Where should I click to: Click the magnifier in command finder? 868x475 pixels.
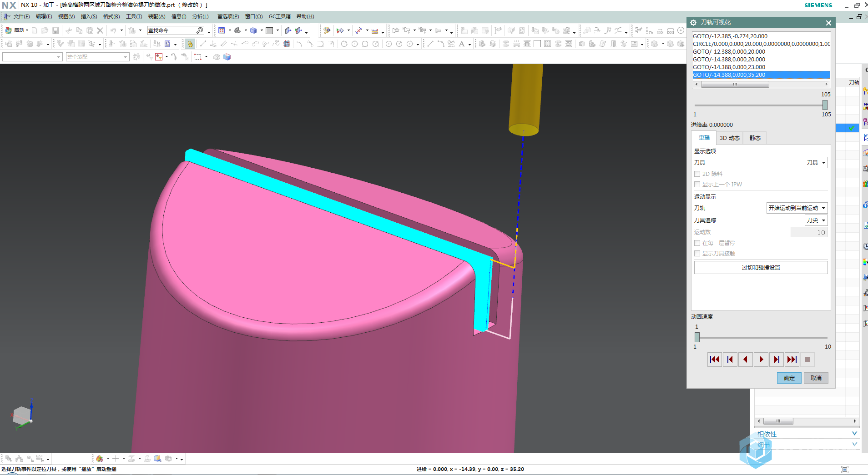tap(200, 30)
